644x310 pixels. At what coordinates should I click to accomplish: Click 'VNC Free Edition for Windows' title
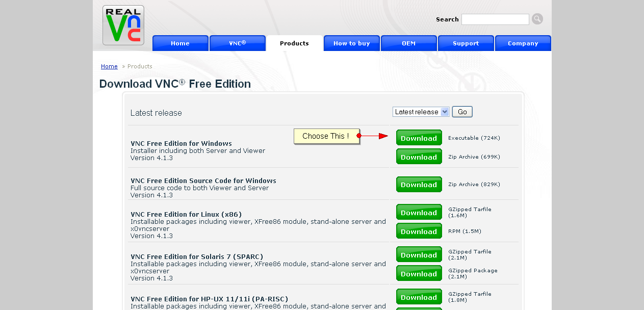point(181,144)
